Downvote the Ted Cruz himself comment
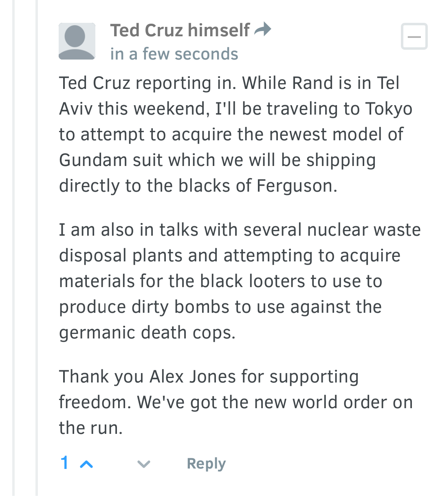Screen dimensions: 440x504 pos(143,464)
